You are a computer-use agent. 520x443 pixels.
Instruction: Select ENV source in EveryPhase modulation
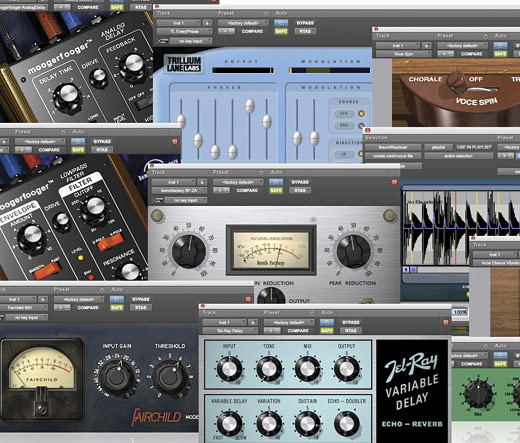(x=344, y=126)
